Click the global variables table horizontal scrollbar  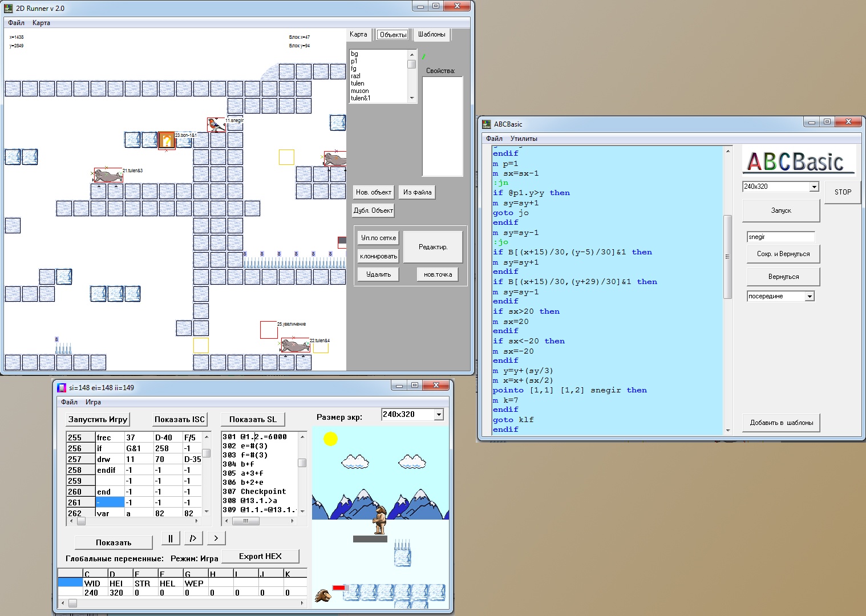point(183,603)
